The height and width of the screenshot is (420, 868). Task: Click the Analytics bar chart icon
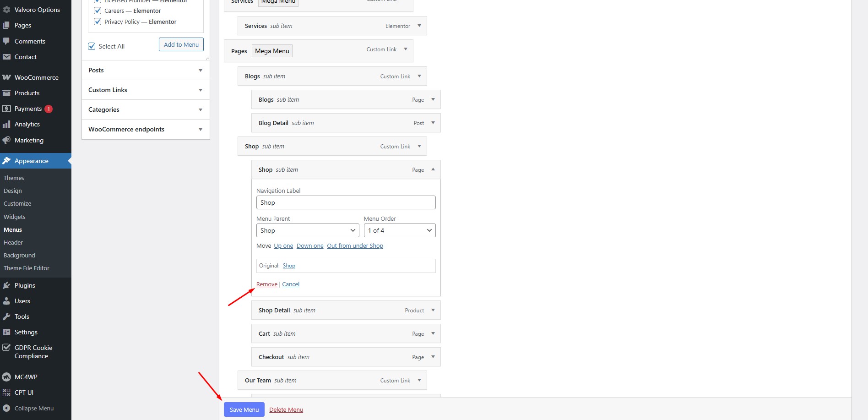(x=6, y=124)
